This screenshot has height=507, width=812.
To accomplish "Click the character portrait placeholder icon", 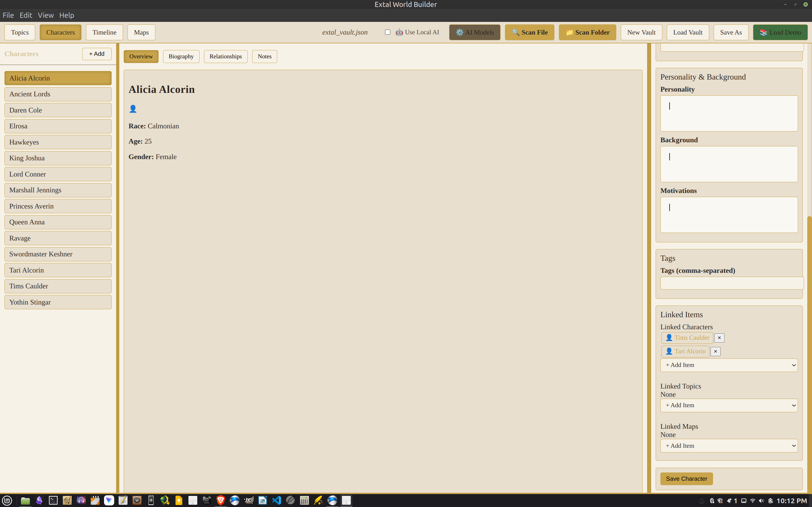I will tap(133, 109).
